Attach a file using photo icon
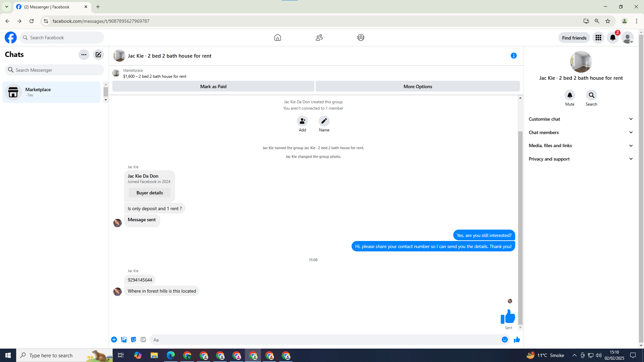 pyautogui.click(x=124, y=340)
